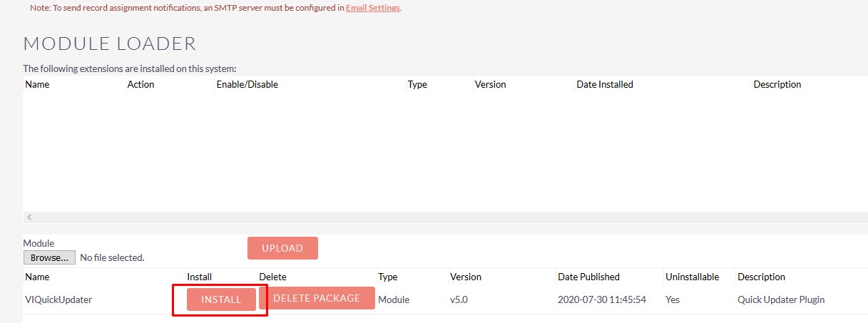Screen dimensions: 868x323
Task: Click the Version header in installed extensions
Action: (x=490, y=84)
